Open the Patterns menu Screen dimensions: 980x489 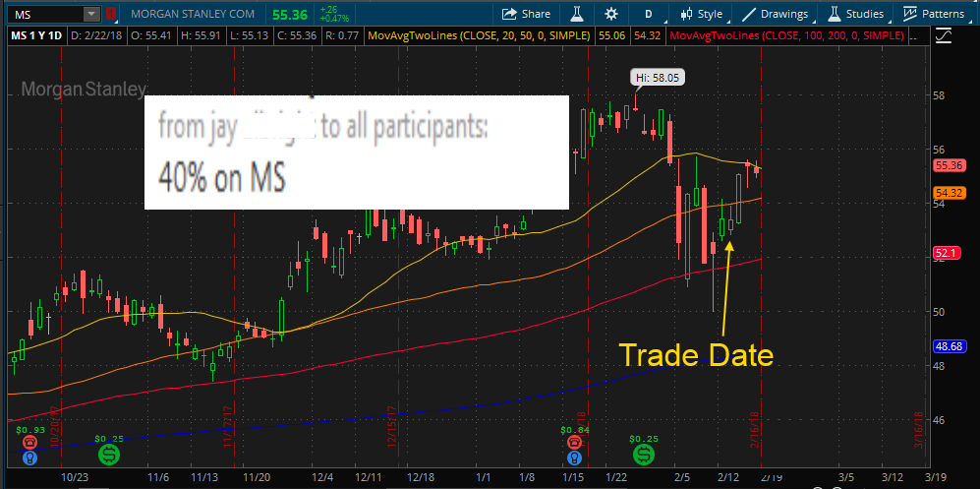click(x=935, y=14)
